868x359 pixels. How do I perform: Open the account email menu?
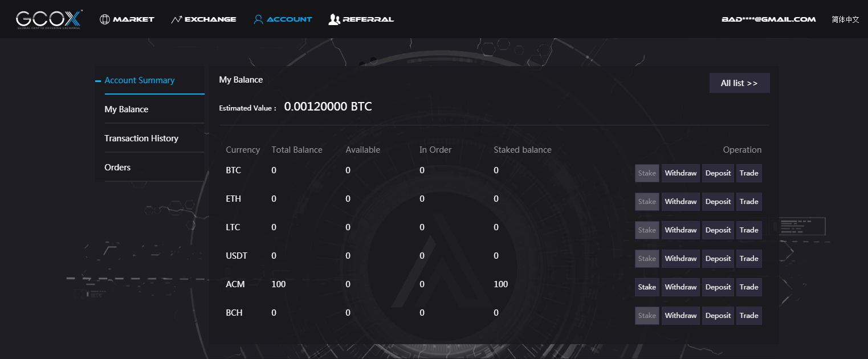point(768,19)
